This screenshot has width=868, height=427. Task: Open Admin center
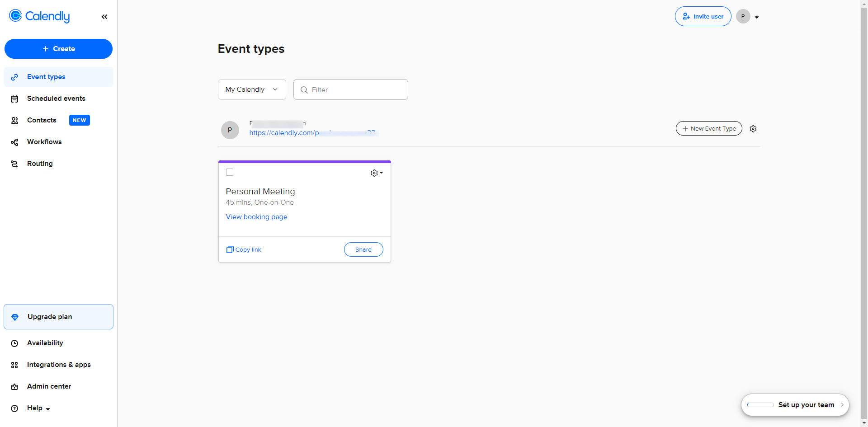click(x=58, y=386)
